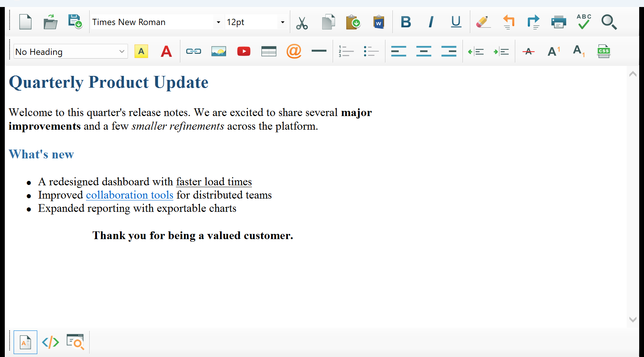
Task: Insert a hyperlink with chain icon
Action: click(x=194, y=51)
